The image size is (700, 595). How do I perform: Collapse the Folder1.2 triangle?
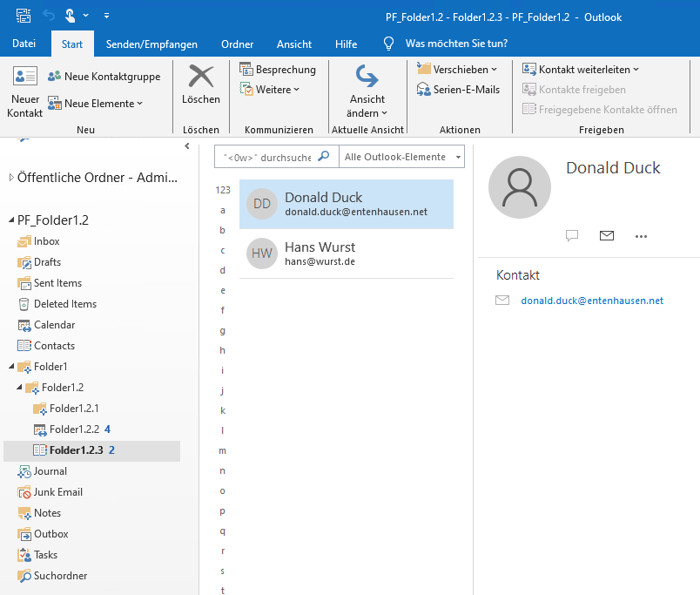click(19, 388)
